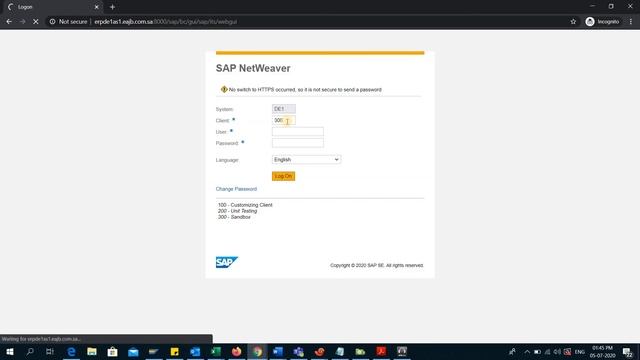The height and width of the screenshot is (360, 640).
Task: Open the Incognito profile indicator
Action: [602, 22]
